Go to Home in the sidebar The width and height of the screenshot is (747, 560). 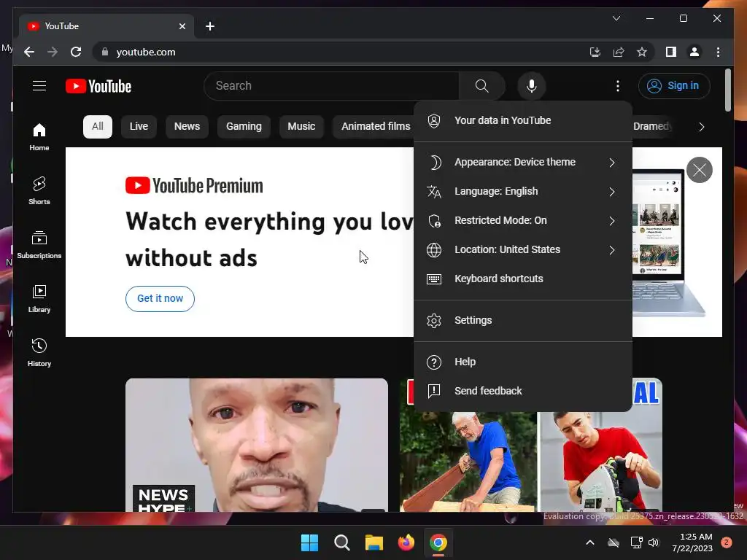(x=39, y=137)
